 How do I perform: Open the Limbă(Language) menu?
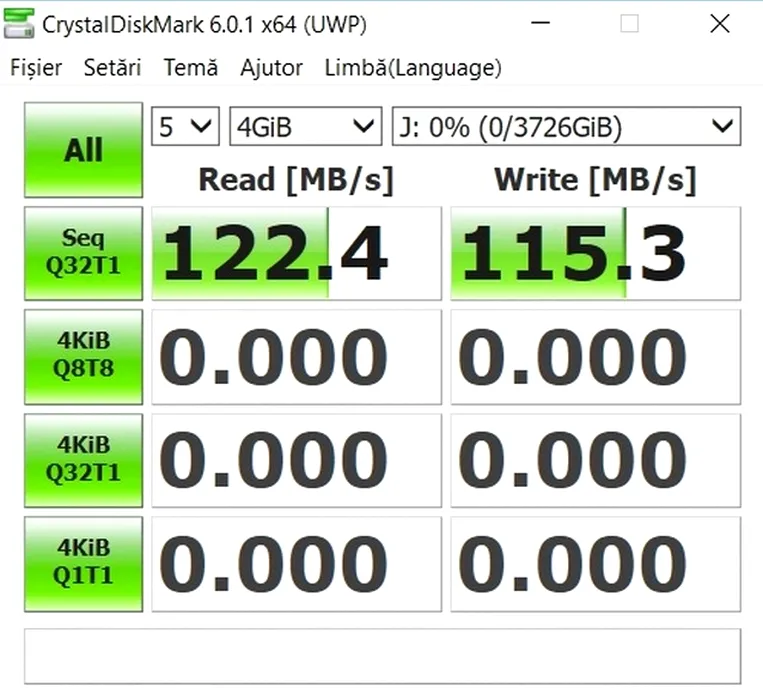pyautogui.click(x=413, y=68)
